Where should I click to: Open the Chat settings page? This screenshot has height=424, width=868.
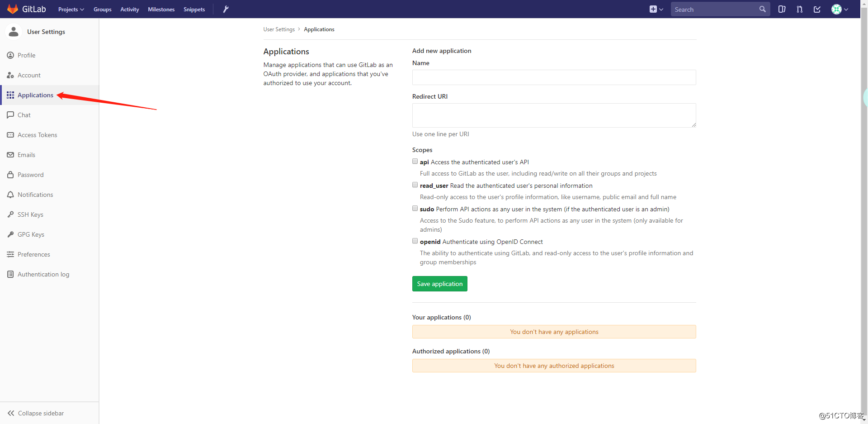[50, 115]
